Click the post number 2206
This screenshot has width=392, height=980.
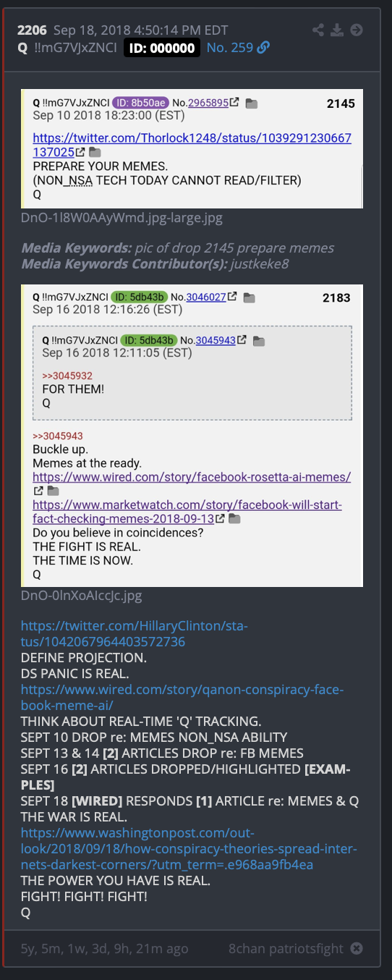tap(32, 30)
